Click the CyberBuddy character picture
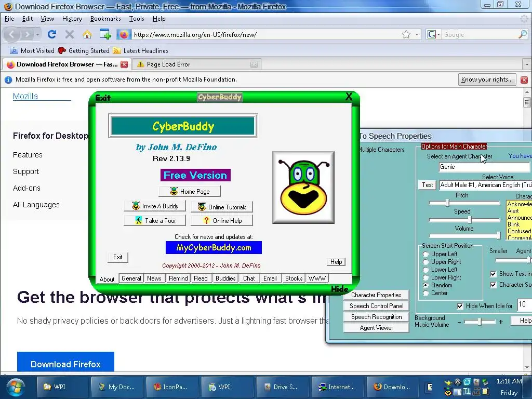 tap(303, 188)
